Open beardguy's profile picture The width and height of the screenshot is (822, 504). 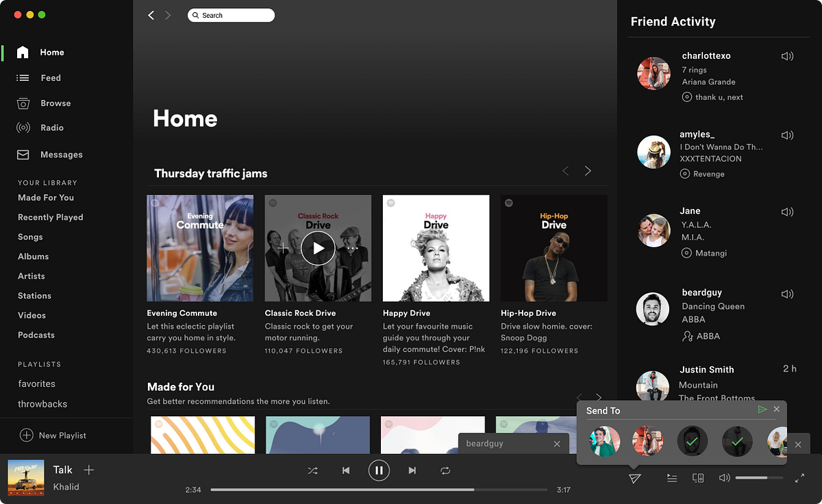click(653, 309)
